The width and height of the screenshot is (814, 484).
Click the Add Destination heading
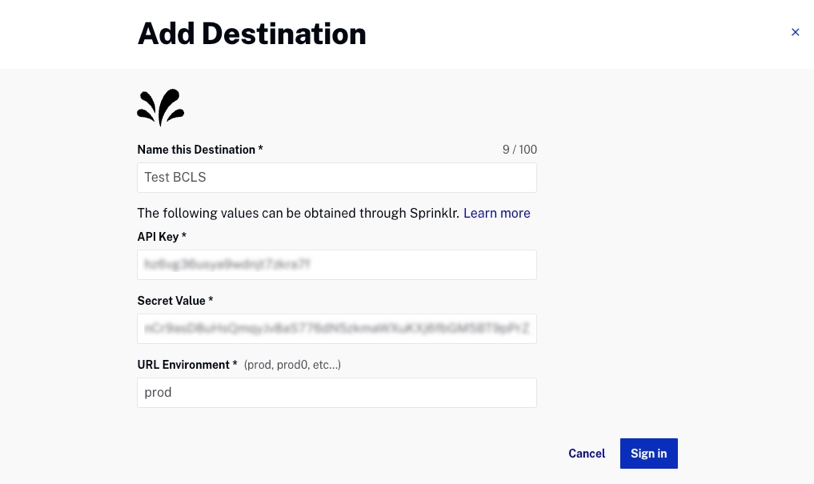coord(251,34)
